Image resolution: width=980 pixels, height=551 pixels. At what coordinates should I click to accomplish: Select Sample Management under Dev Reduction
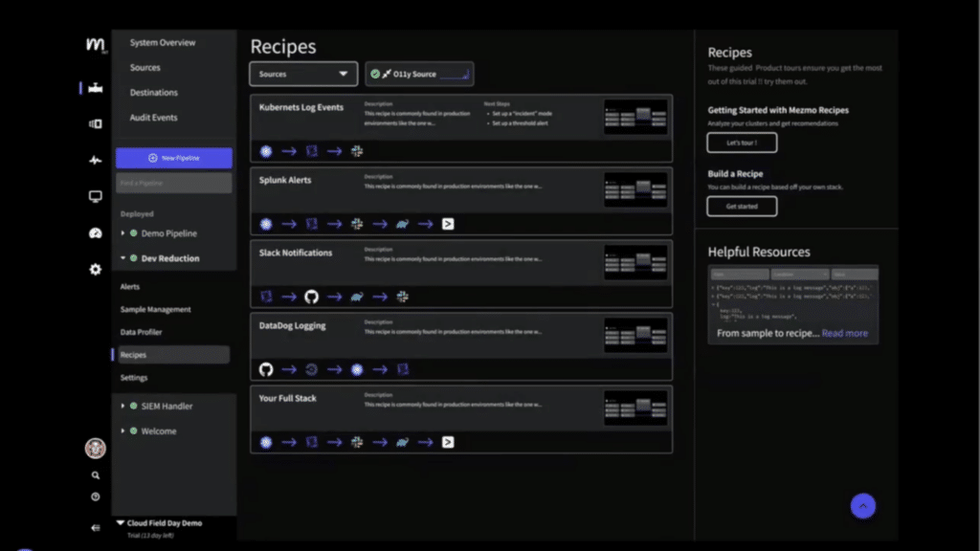pyautogui.click(x=156, y=309)
